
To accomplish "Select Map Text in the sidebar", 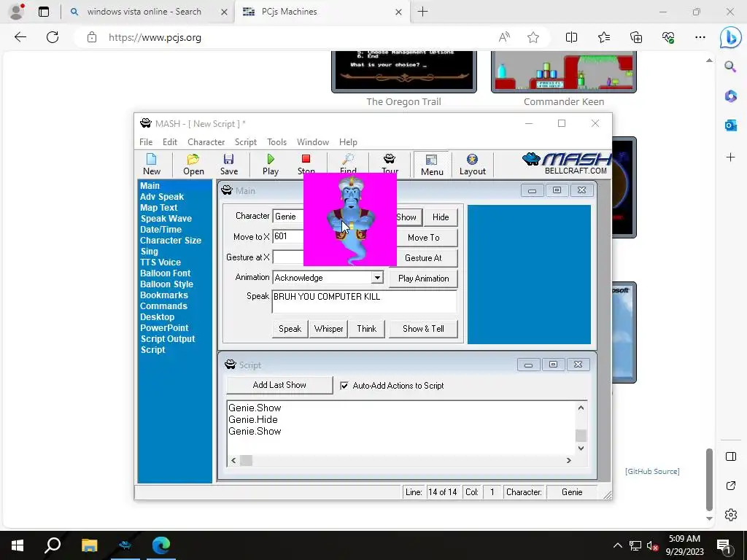I will coord(158,208).
